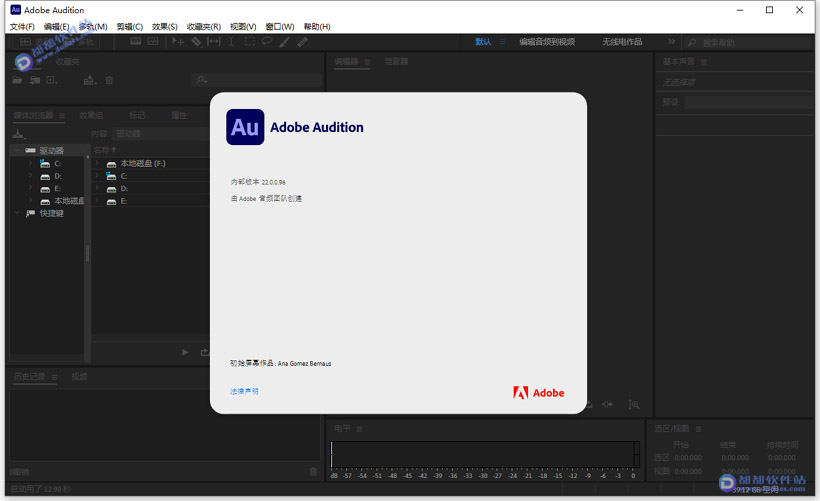The height and width of the screenshot is (501, 820).
Task: Click the New File icon
Action: point(52,80)
